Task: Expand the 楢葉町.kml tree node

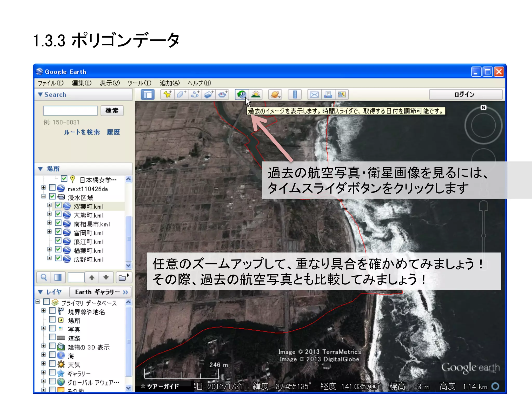Action: [x=49, y=249]
